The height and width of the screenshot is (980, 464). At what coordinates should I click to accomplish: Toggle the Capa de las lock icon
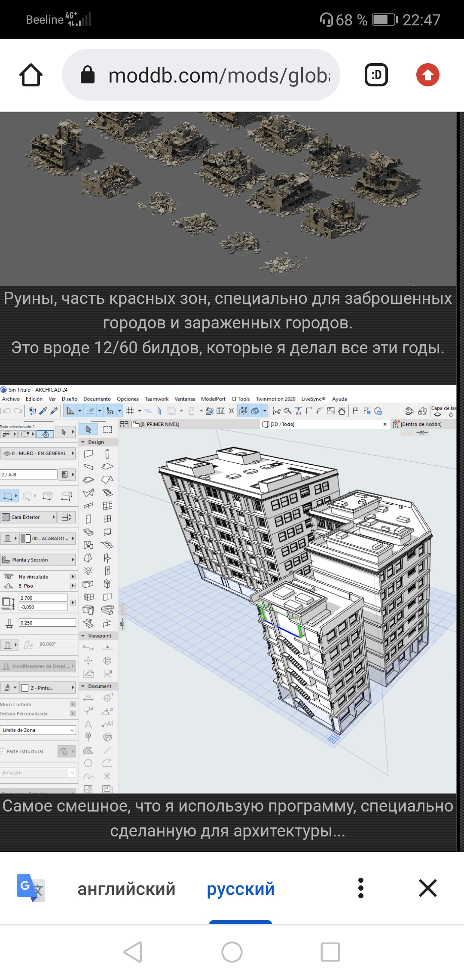click(451, 415)
